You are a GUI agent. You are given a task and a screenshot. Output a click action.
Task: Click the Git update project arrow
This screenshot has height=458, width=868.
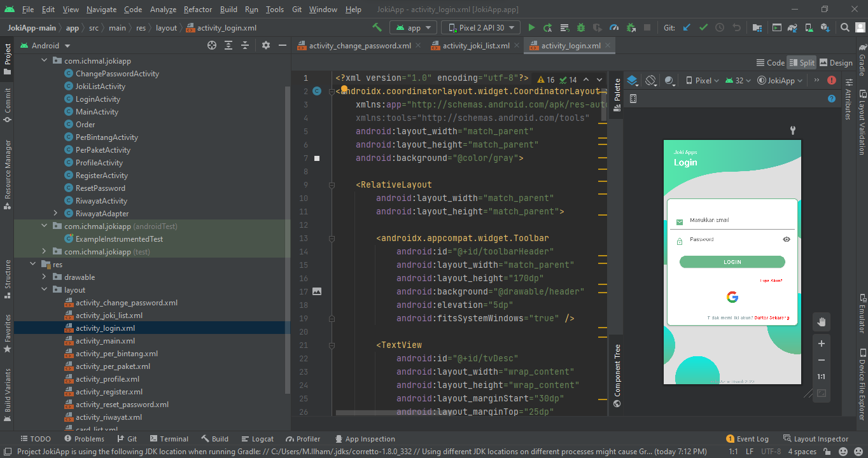coord(687,28)
